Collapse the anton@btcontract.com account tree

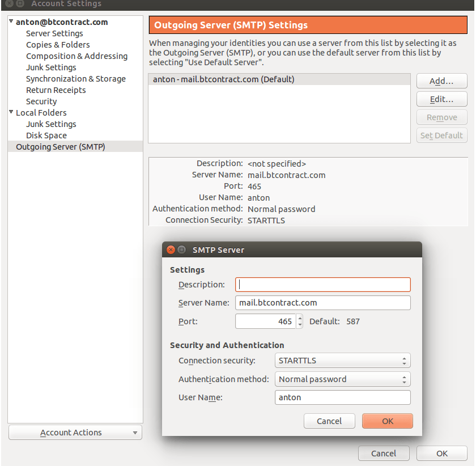[x=11, y=22]
